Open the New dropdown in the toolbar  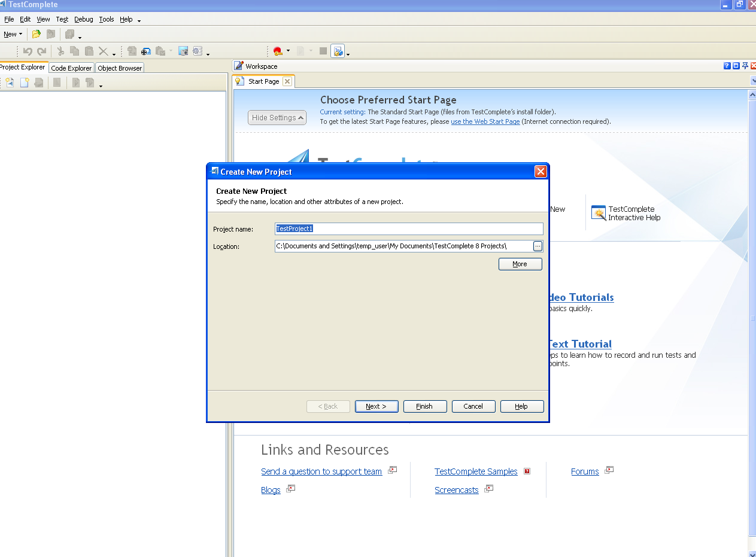point(13,34)
